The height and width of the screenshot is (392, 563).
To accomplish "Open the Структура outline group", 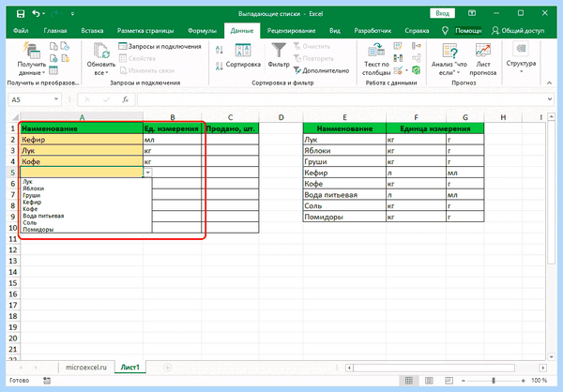I will pos(521,57).
